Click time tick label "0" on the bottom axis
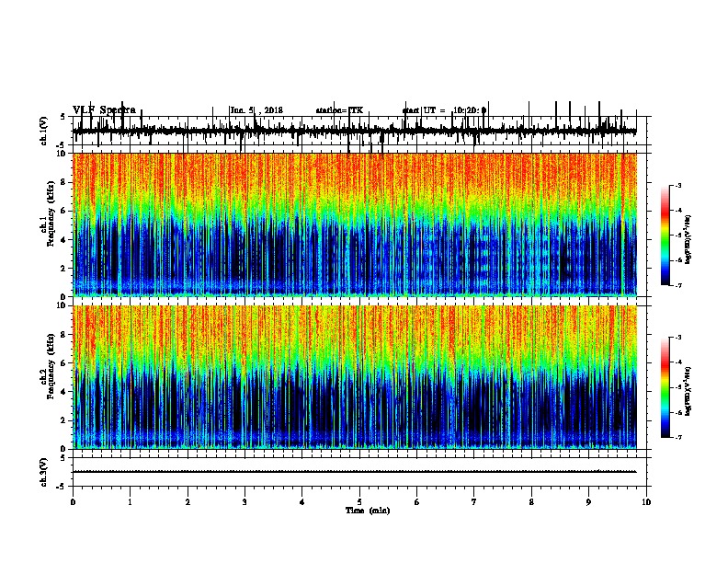 [73, 502]
